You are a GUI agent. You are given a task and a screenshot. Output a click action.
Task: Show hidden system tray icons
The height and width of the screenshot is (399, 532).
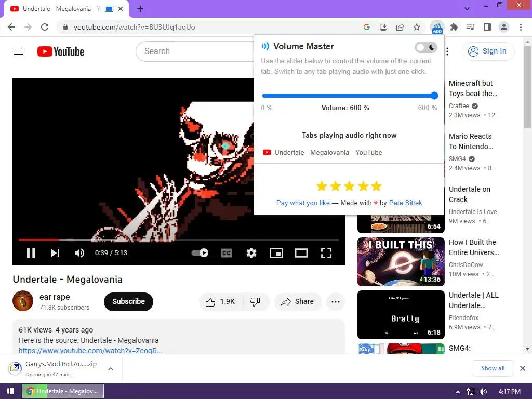coord(458,392)
